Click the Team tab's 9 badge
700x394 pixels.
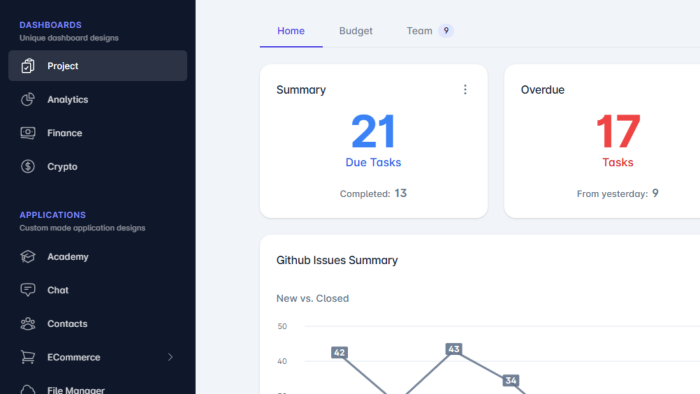446,31
